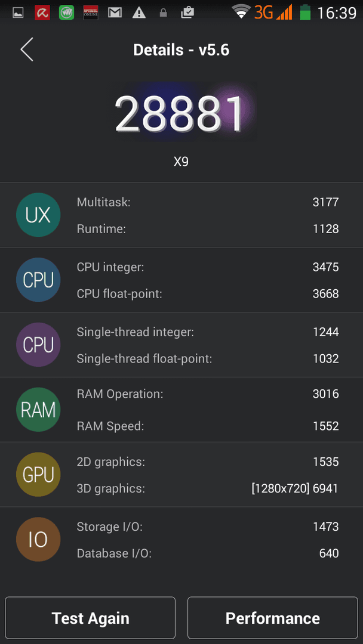Image resolution: width=363 pixels, height=644 pixels.
Task: Tap the Spiegel Online notification icon
Action: coord(90,13)
